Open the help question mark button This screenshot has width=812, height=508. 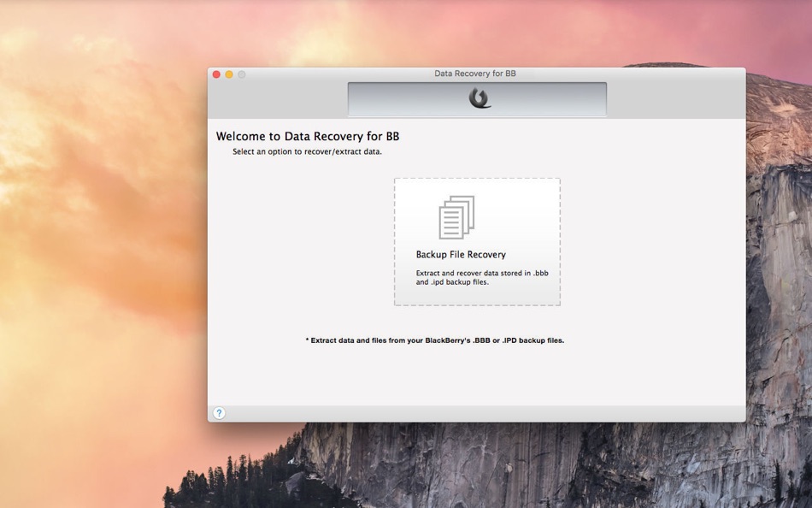[x=219, y=413]
